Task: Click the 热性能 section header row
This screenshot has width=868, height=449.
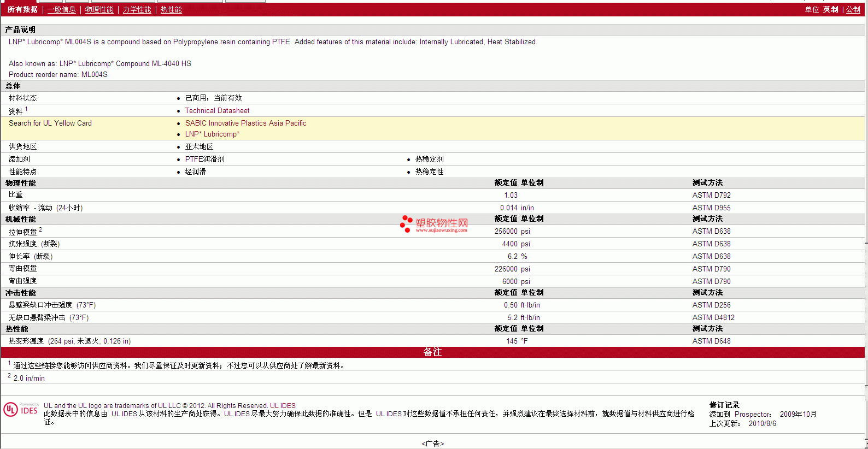Action: tap(433, 329)
